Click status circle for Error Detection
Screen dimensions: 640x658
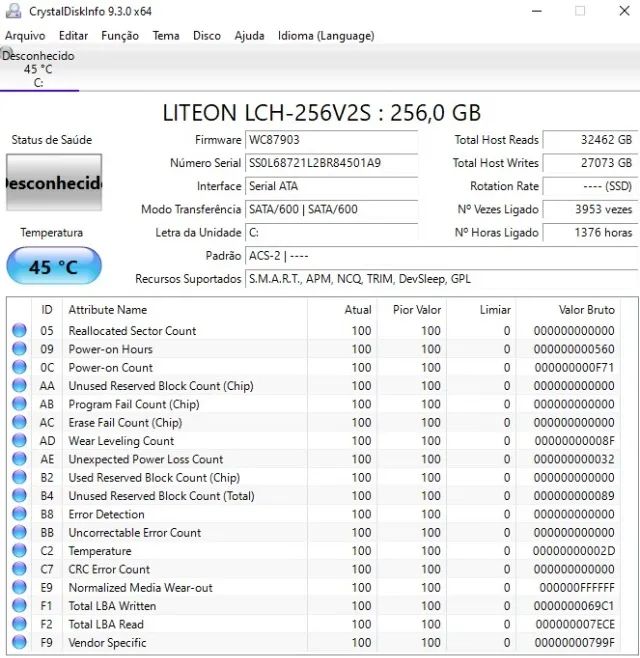coord(19,514)
